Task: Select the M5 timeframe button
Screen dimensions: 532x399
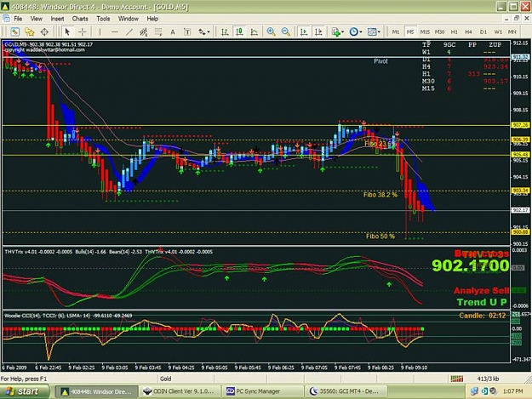Action: (410, 31)
